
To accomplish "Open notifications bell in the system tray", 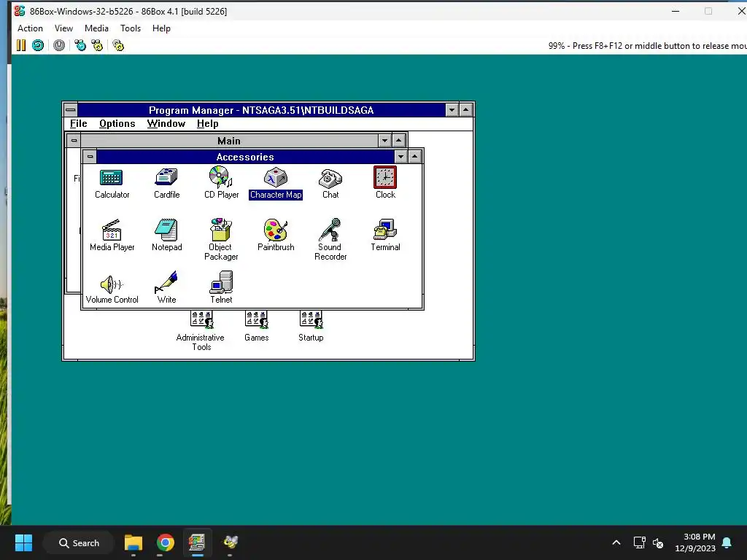I will point(727,542).
